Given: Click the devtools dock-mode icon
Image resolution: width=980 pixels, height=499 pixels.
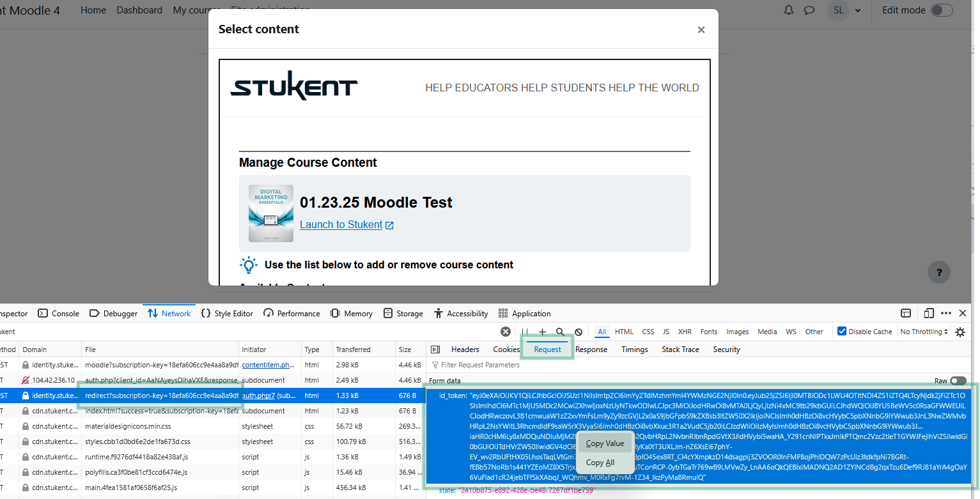Looking at the screenshot, I should click(906, 313).
